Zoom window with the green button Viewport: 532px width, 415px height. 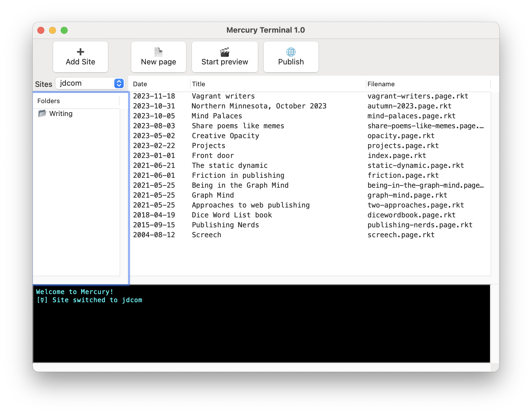(x=64, y=30)
